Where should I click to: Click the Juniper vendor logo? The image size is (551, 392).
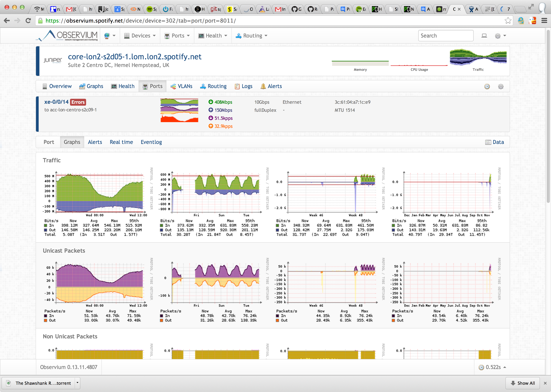click(x=53, y=60)
